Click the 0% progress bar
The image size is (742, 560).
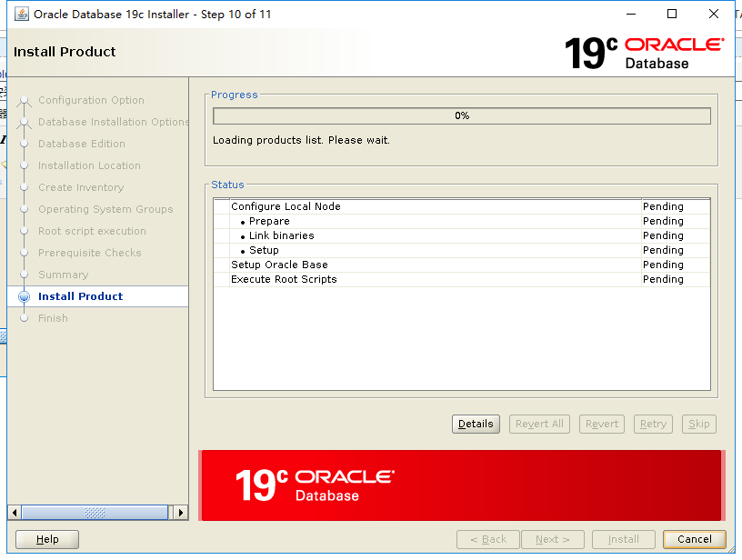pos(462,115)
